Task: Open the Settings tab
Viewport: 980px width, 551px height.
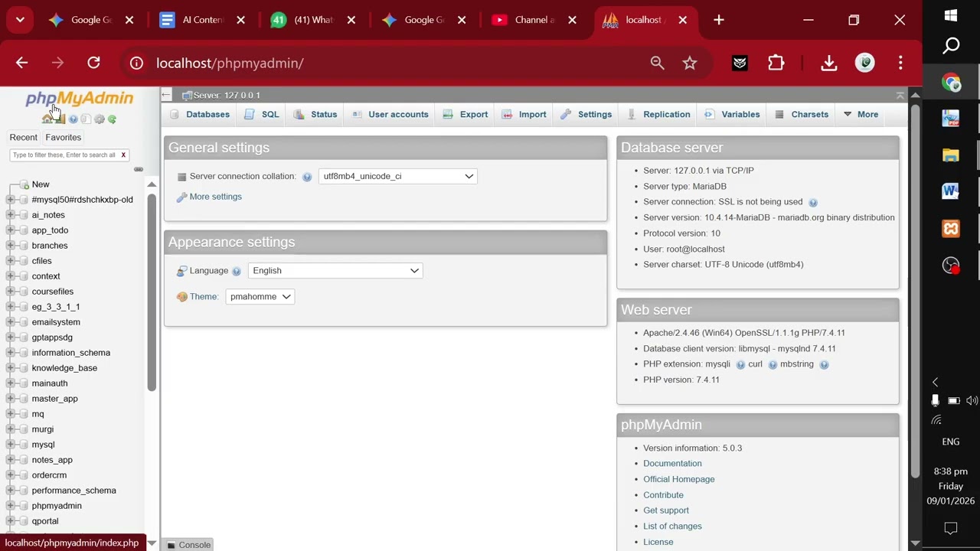Action: tap(586, 115)
